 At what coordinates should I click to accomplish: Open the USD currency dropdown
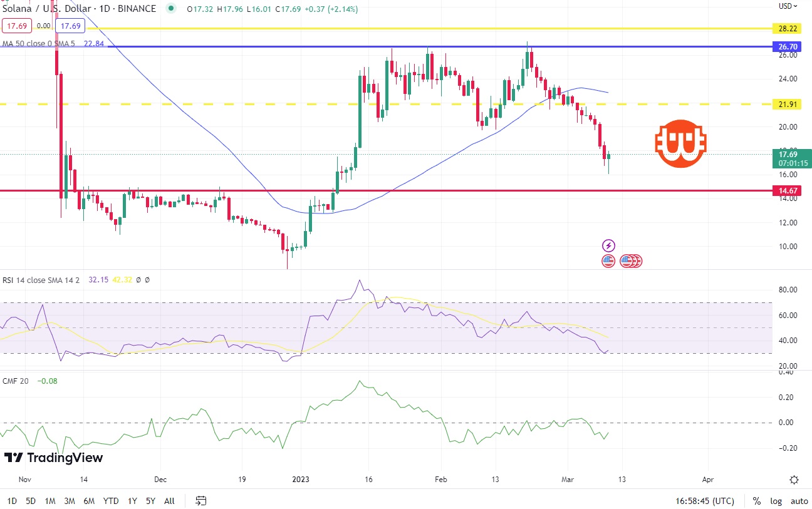(788, 6)
